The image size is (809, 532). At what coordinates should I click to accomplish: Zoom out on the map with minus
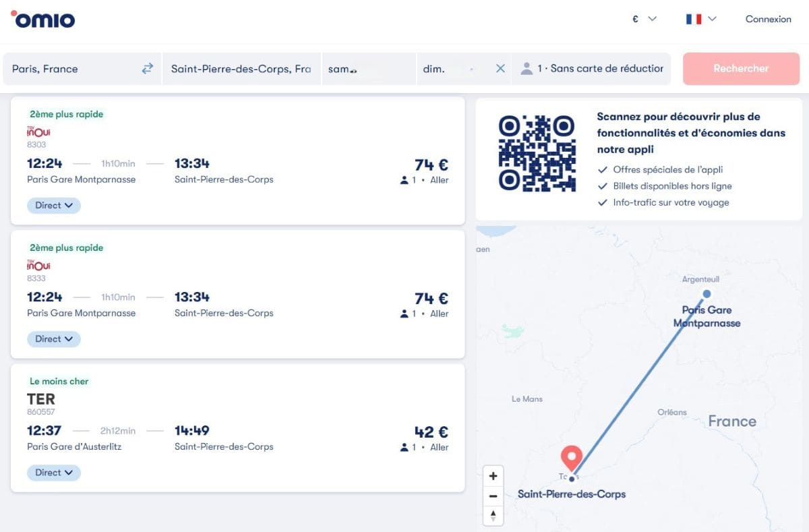pos(493,496)
